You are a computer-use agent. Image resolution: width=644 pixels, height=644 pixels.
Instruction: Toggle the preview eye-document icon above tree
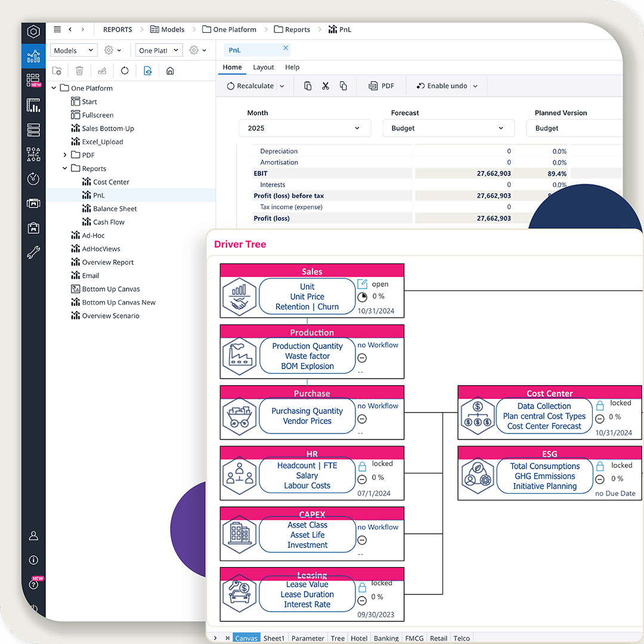pos(147,71)
